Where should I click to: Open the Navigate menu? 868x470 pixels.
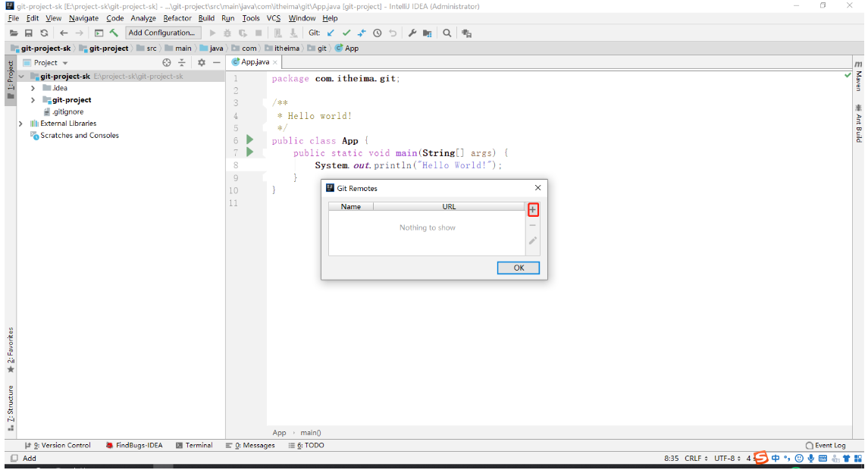[83, 18]
